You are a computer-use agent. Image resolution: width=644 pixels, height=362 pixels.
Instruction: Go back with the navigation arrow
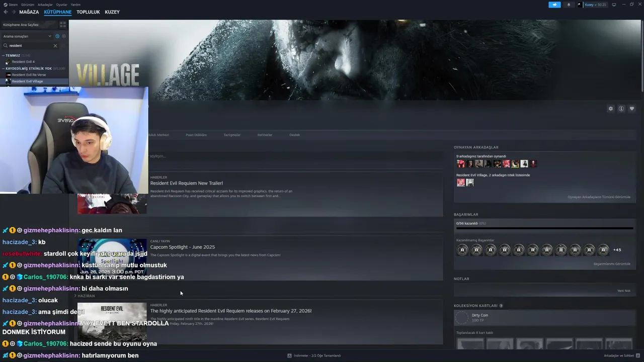[x=6, y=12]
